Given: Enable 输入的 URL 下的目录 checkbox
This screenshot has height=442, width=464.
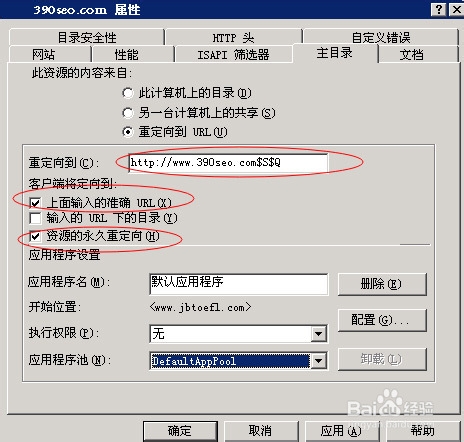Looking at the screenshot, I should click(x=35, y=218).
